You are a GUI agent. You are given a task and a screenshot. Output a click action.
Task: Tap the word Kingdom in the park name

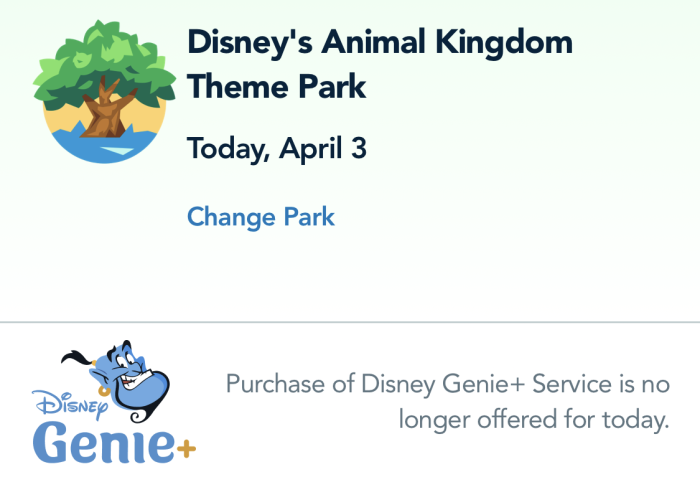coord(504,43)
